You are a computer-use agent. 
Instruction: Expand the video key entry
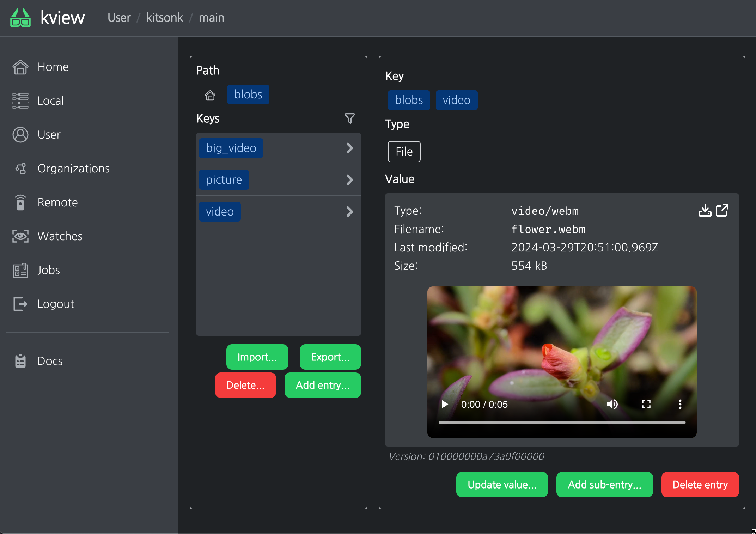[349, 212]
